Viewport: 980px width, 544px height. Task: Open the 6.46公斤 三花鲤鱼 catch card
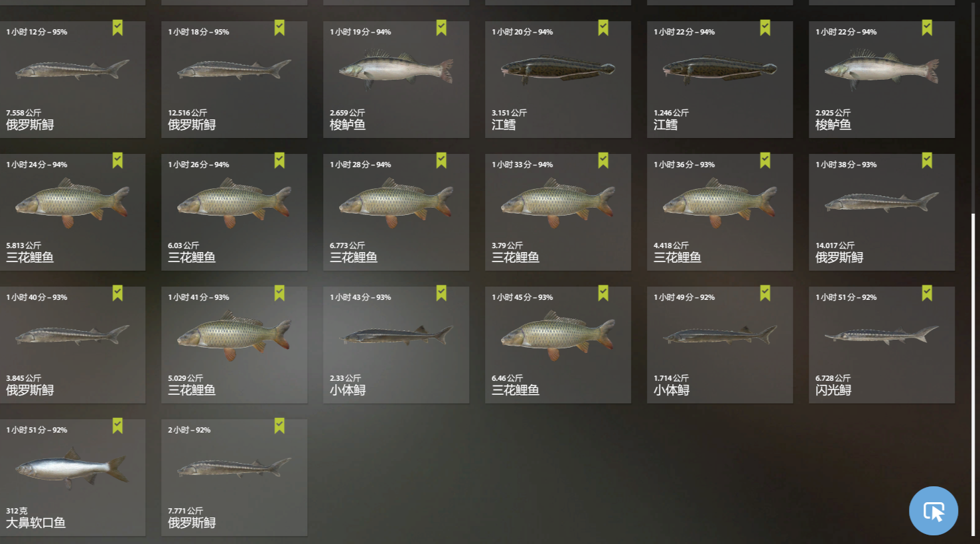tap(558, 345)
